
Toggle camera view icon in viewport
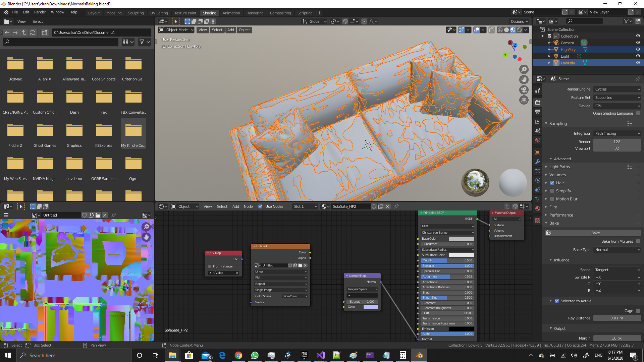(x=524, y=90)
